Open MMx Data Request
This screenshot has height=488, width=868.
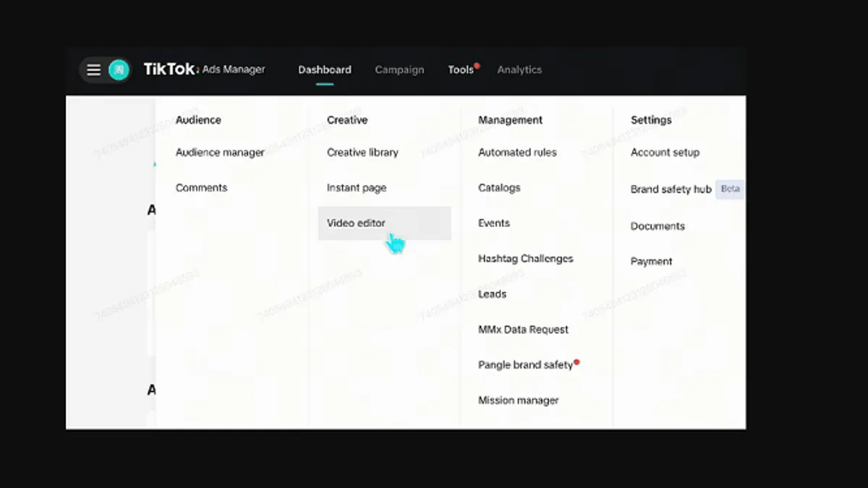[x=523, y=330]
